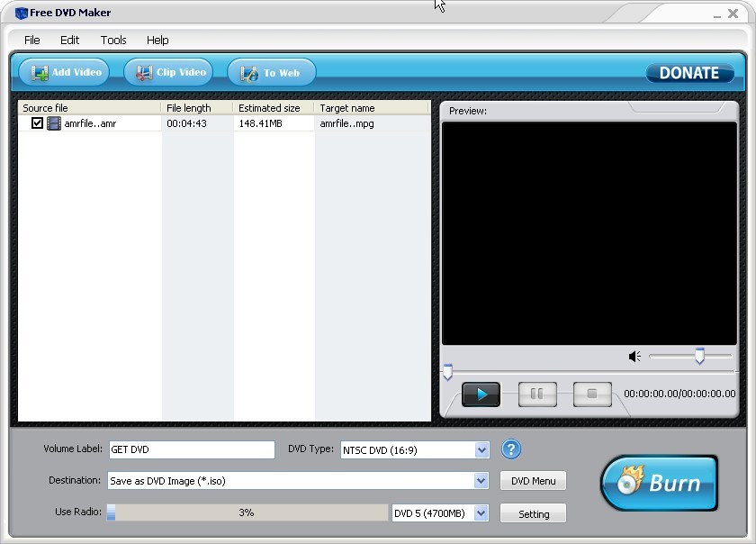Click the Setting button

point(533,512)
